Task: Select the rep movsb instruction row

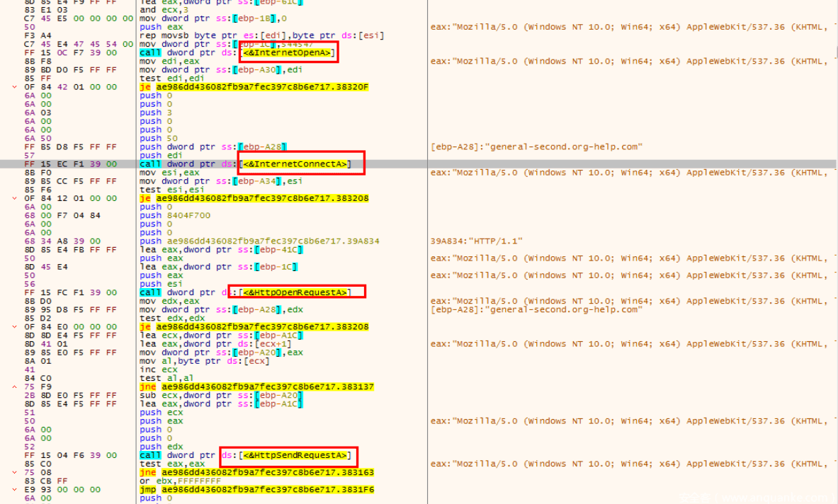Action: point(262,35)
